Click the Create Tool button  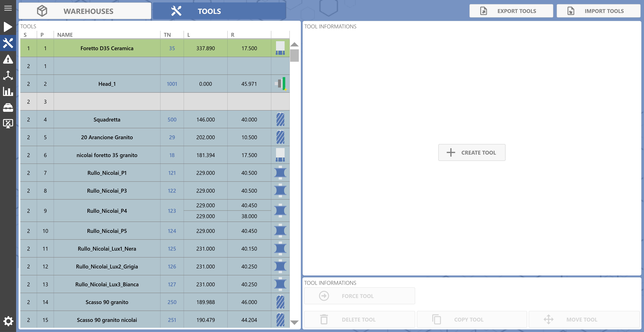click(472, 152)
